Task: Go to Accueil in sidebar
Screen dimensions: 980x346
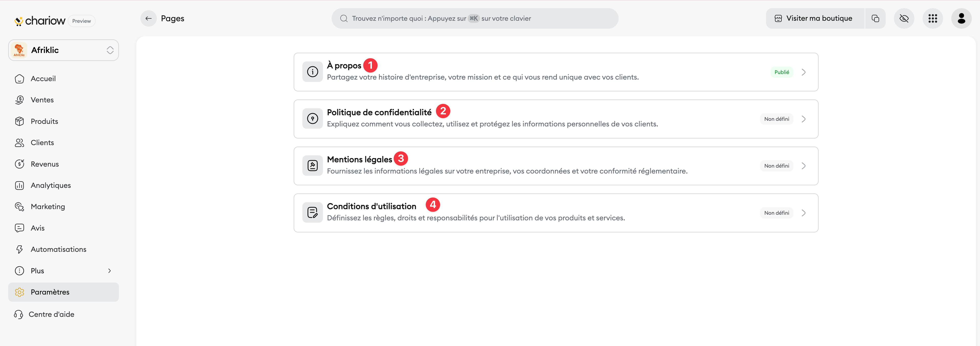Action: click(64, 79)
